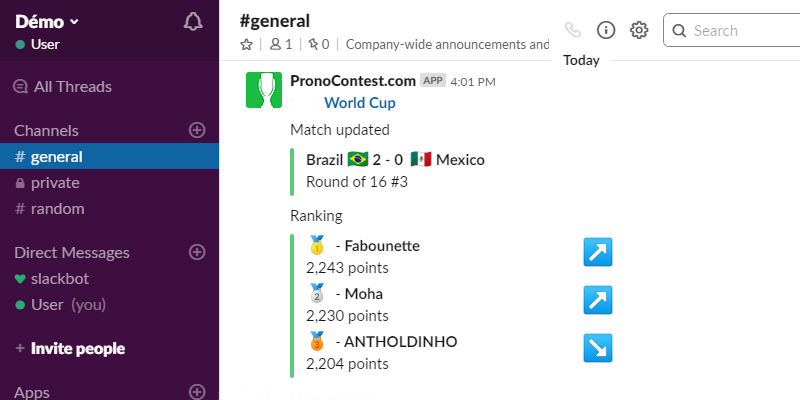Image resolution: width=800 pixels, height=400 pixels.
Task: Switch to the private channel
Action: click(x=55, y=183)
